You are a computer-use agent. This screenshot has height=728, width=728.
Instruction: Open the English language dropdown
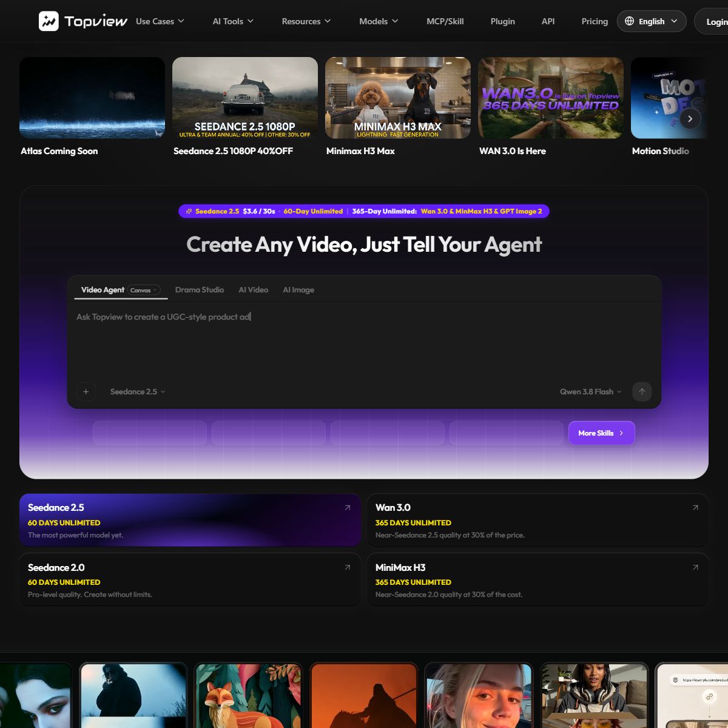(652, 21)
